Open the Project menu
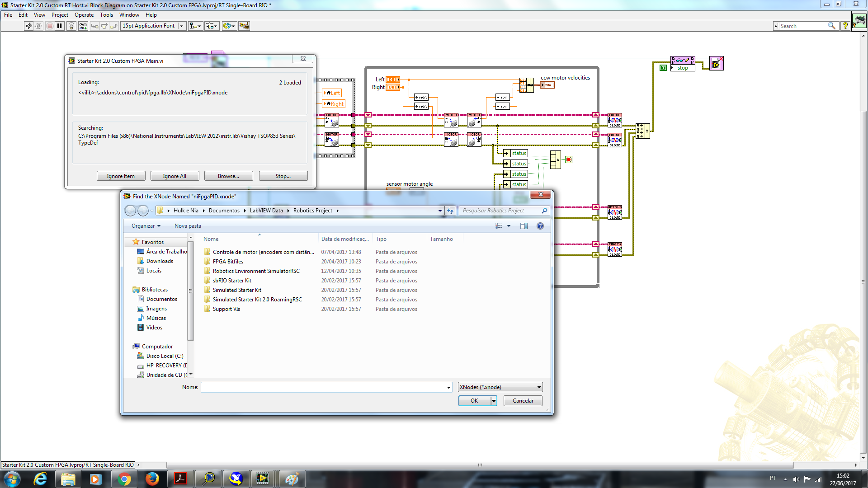868x488 pixels. tap(60, 15)
